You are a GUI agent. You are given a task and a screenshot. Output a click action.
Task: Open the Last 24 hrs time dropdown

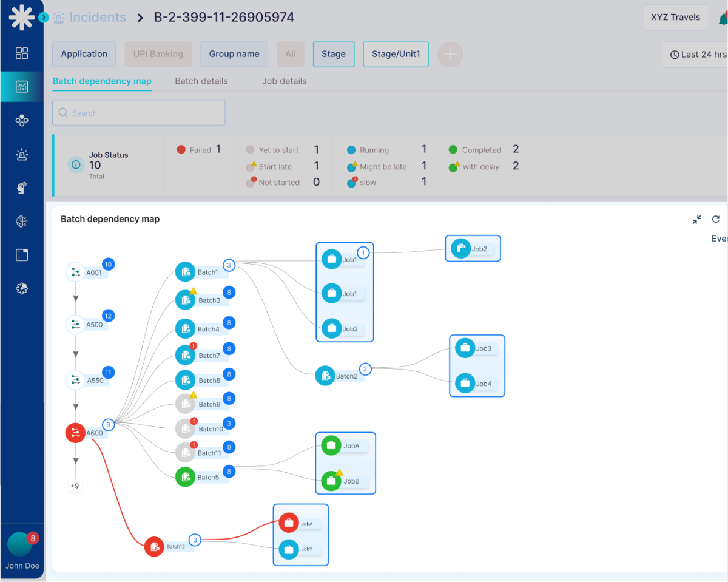point(696,55)
